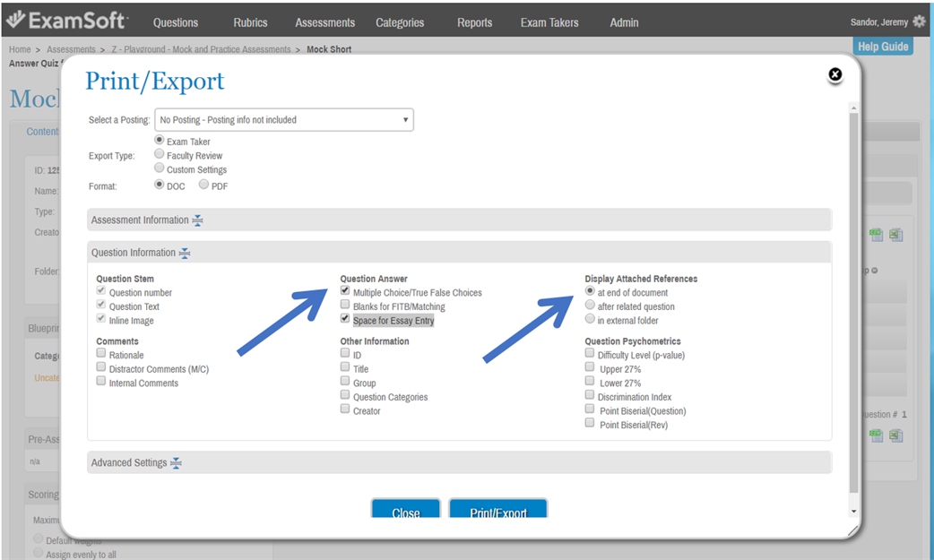Viewport: 934px width, 560px height.
Task: Enable Lower 27% checkbox
Action: click(x=590, y=382)
